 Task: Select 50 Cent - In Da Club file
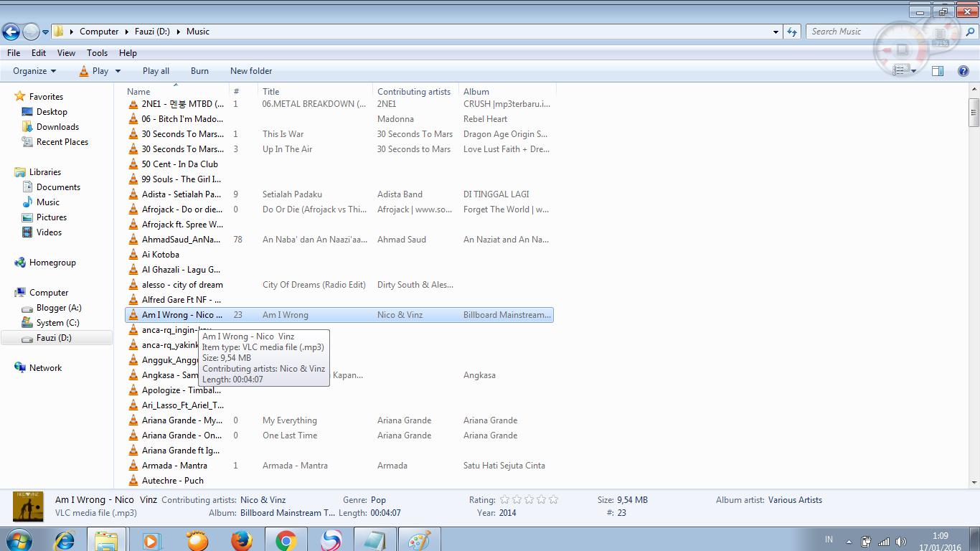[x=179, y=164]
